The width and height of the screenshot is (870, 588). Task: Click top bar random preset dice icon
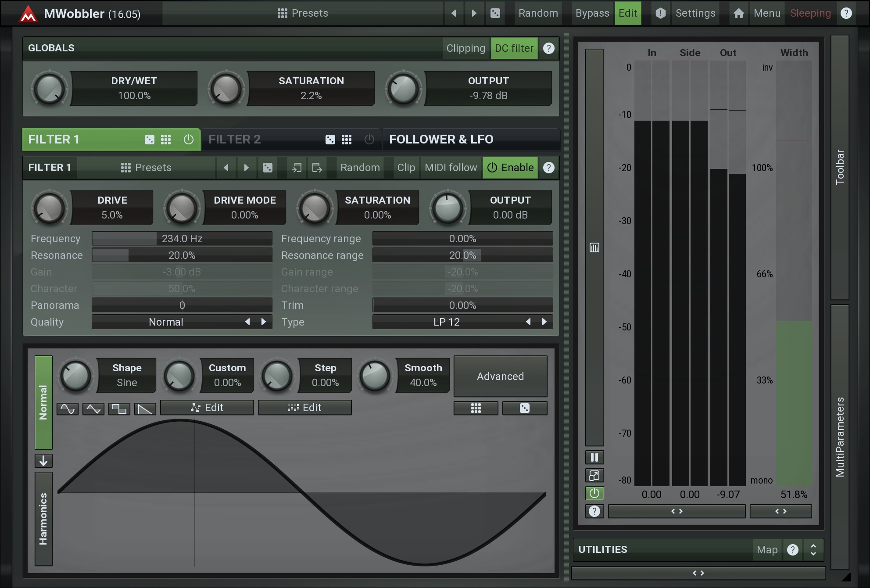tap(495, 13)
